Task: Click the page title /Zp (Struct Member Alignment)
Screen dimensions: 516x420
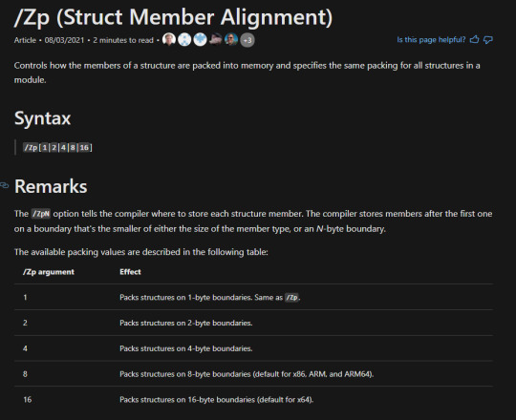Action: pos(173,17)
